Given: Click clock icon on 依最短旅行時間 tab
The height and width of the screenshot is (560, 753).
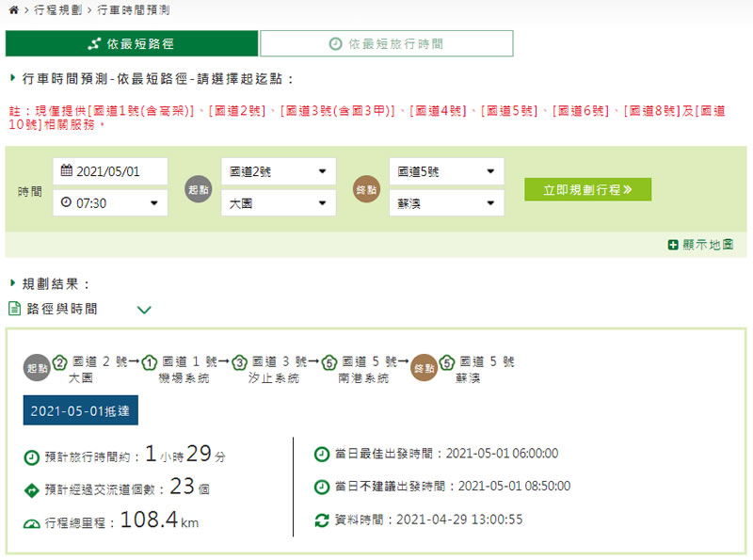Looking at the screenshot, I should (x=336, y=43).
